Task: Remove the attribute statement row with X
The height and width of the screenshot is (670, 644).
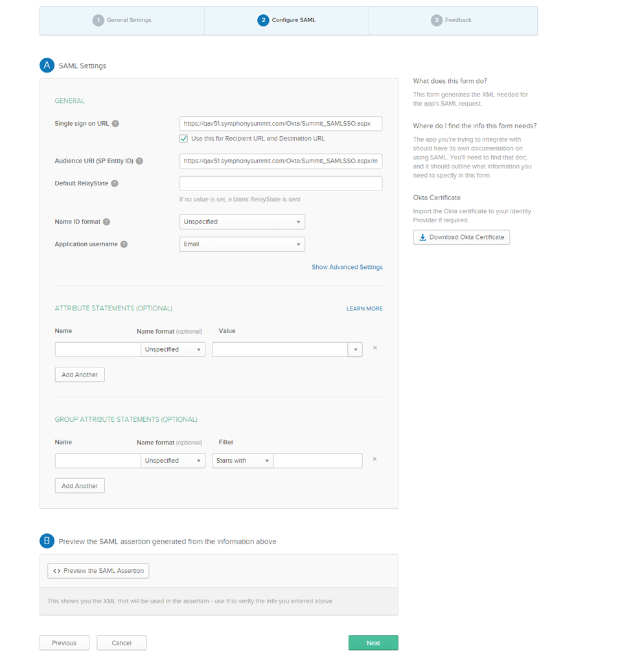Action: (x=374, y=348)
